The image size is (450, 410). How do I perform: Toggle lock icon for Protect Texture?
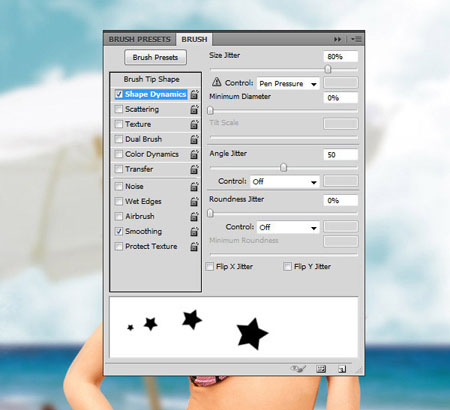pyautogui.click(x=194, y=247)
